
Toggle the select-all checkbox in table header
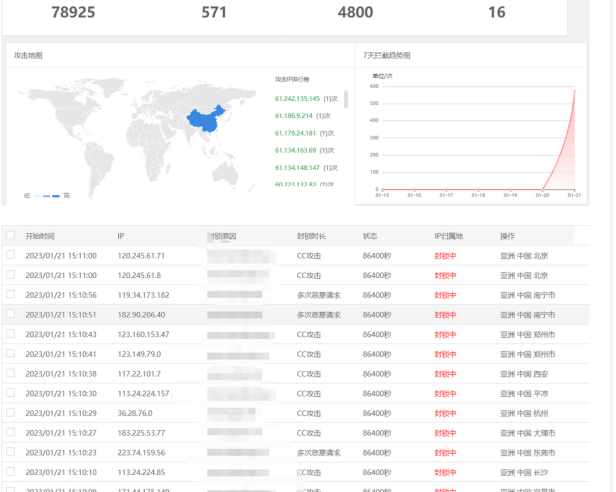[x=11, y=235]
